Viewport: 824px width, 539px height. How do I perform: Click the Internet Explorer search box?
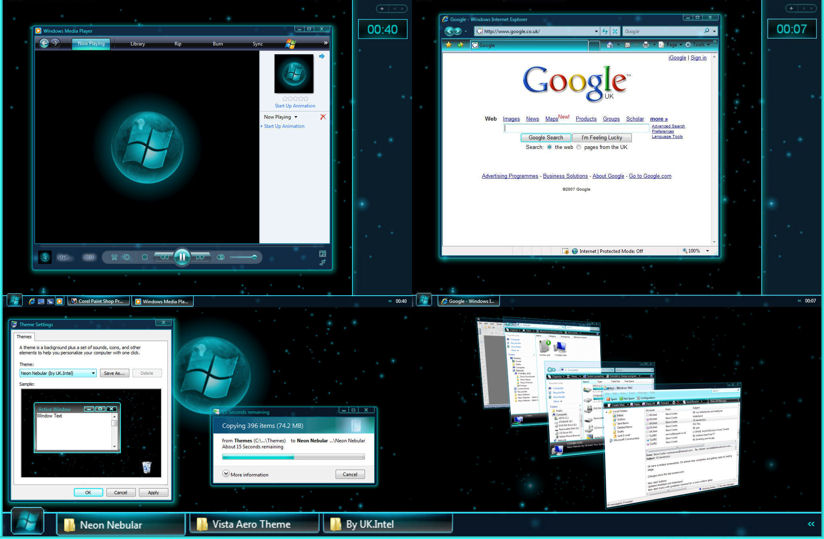click(662, 32)
